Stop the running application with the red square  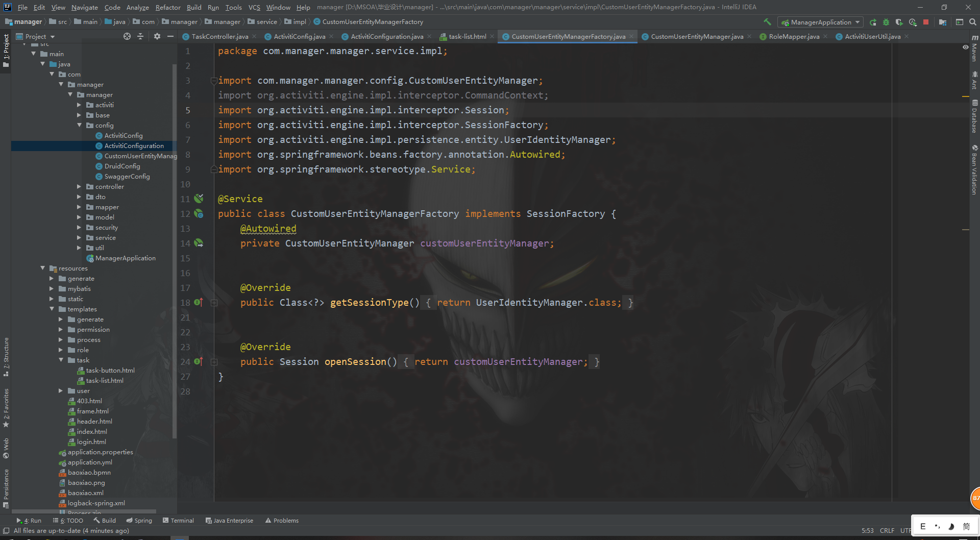[926, 22]
